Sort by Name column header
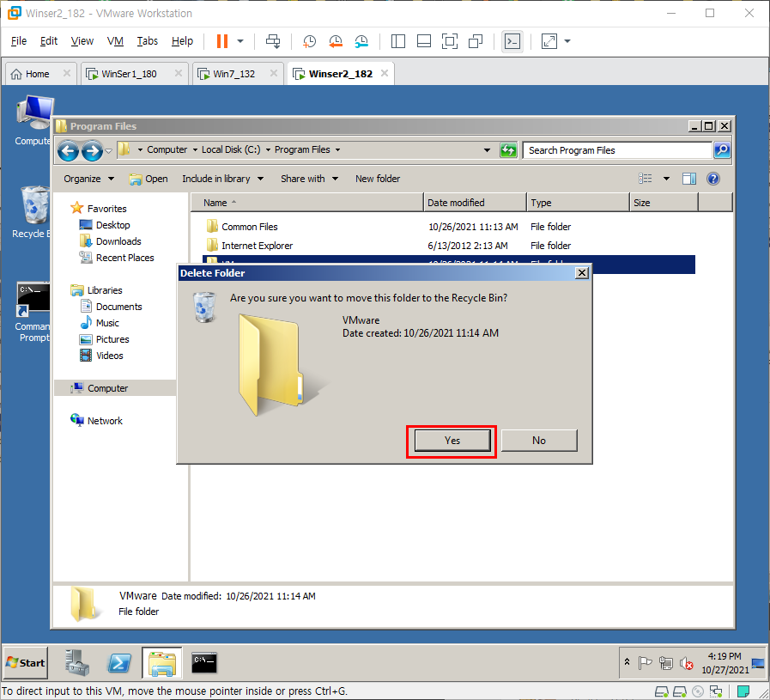The height and width of the screenshot is (700, 770). click(306, 203)
